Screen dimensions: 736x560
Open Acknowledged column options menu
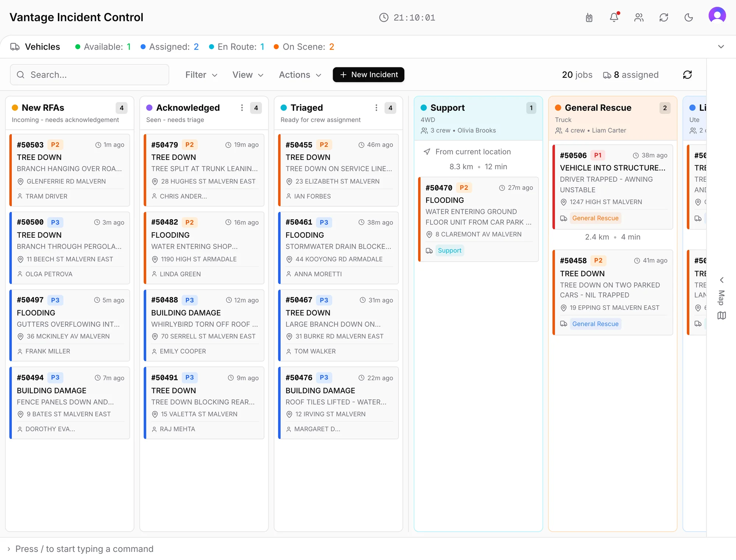242,108
